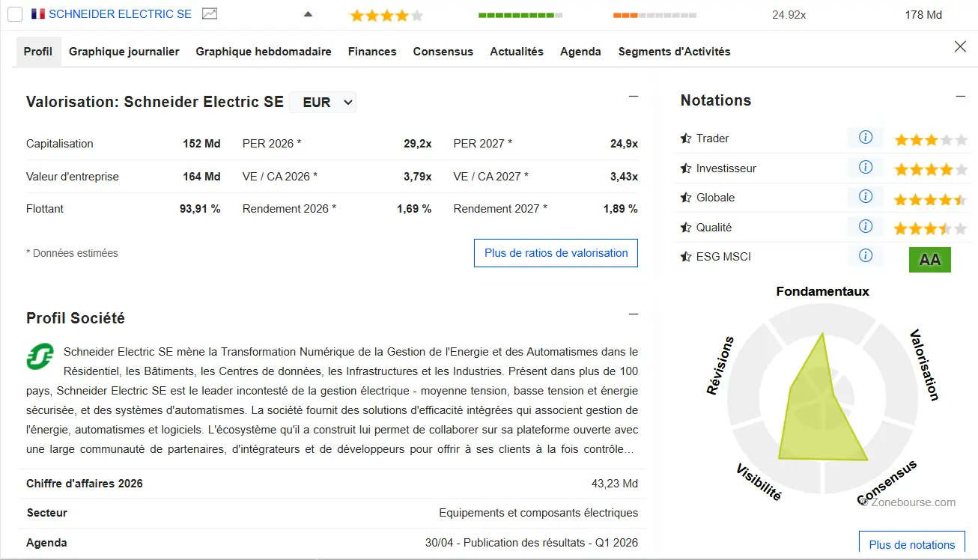Select the PER 2027 value 24,9x
This screenshot has height=560, width=978.
coord(624,144)
